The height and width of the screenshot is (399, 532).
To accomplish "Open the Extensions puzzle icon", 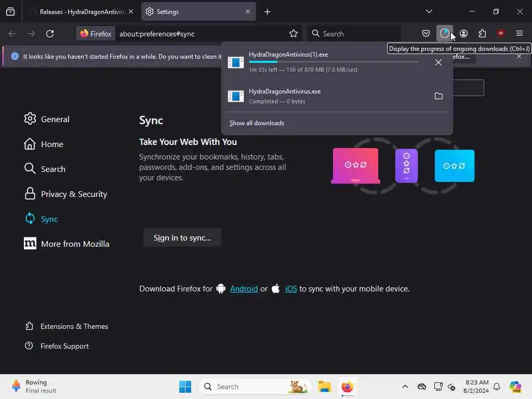I will [x=482, y=33].
